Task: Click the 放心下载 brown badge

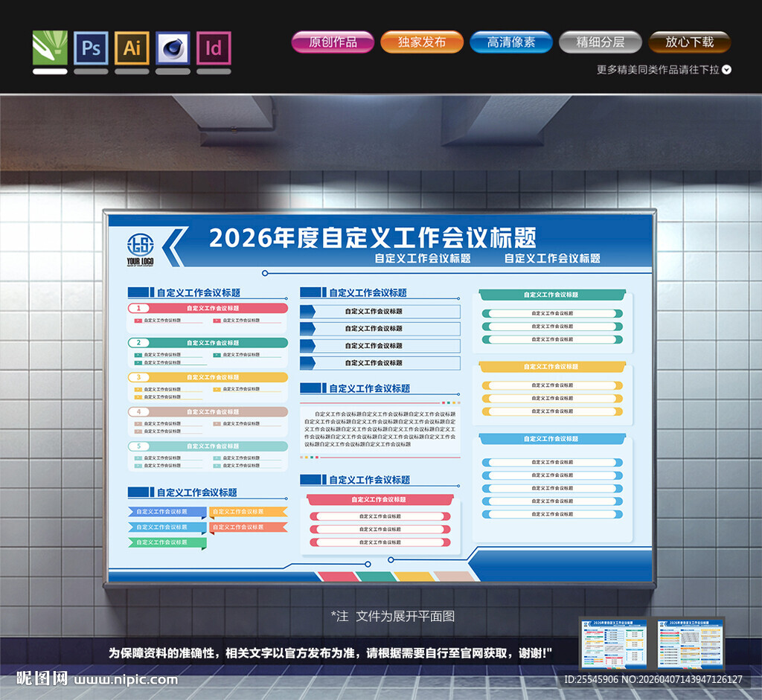Action: [x=690, y=42]
